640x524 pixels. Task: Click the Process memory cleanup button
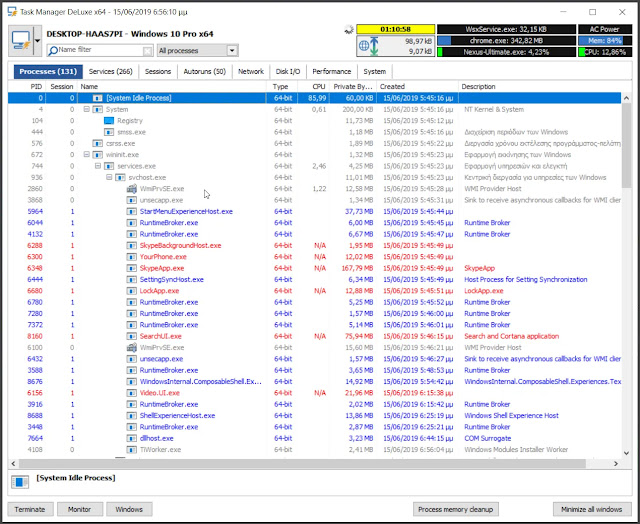click(x=456, y=509)
